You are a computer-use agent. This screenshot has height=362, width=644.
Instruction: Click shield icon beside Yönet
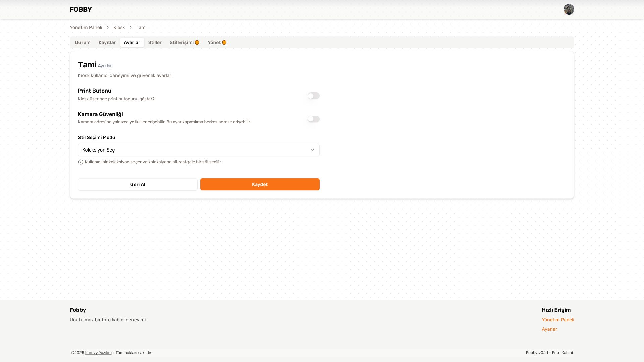pyautogui.click(x=224, y=43)
